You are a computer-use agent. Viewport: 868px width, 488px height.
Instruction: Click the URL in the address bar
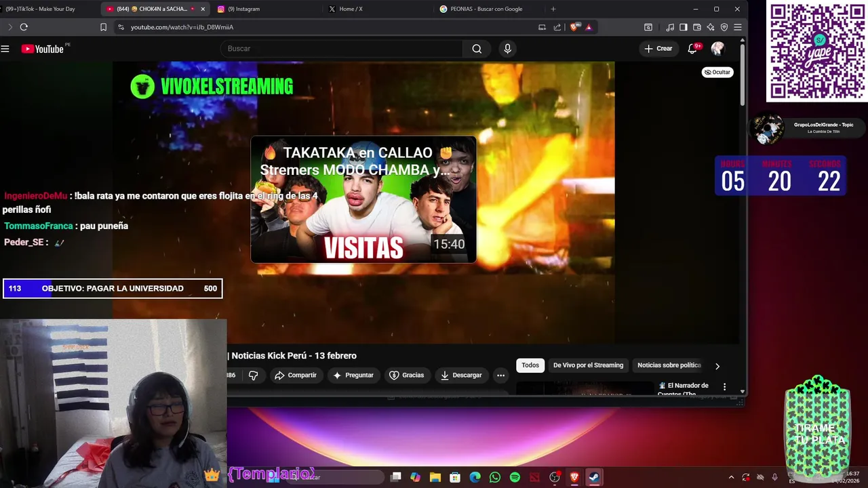[182, 27]
